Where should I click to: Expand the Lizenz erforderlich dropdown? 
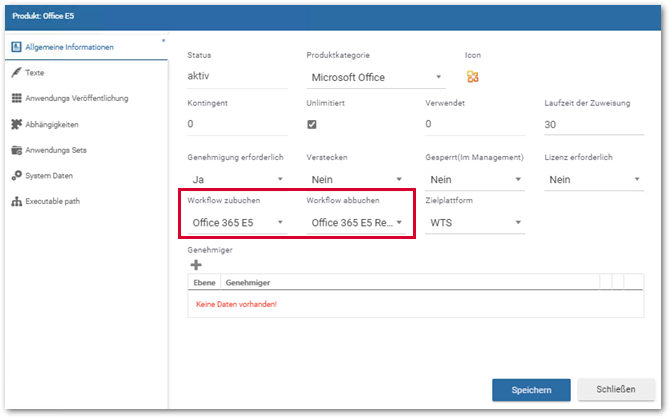pos(594,180)
